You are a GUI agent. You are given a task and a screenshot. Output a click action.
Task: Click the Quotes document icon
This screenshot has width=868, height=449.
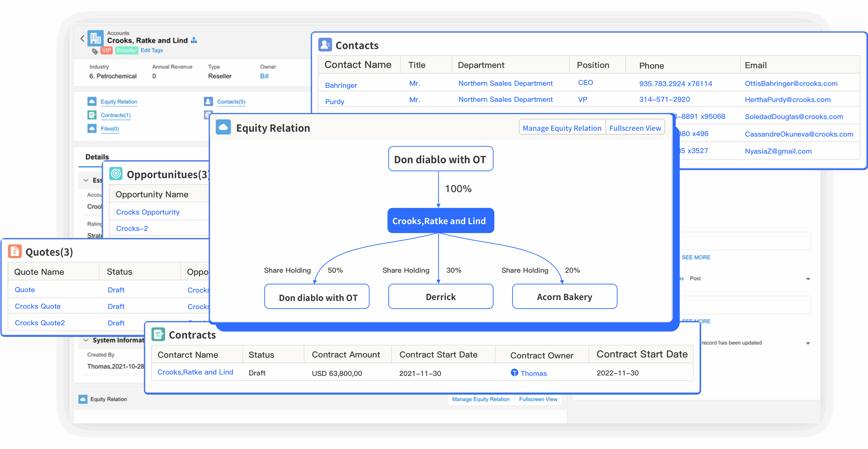point(15,252)
